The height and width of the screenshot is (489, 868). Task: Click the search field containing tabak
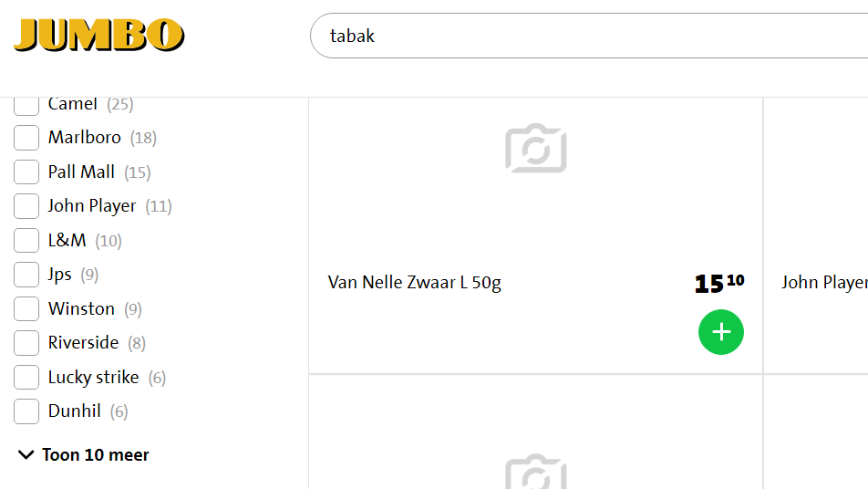tap(589, 36)
